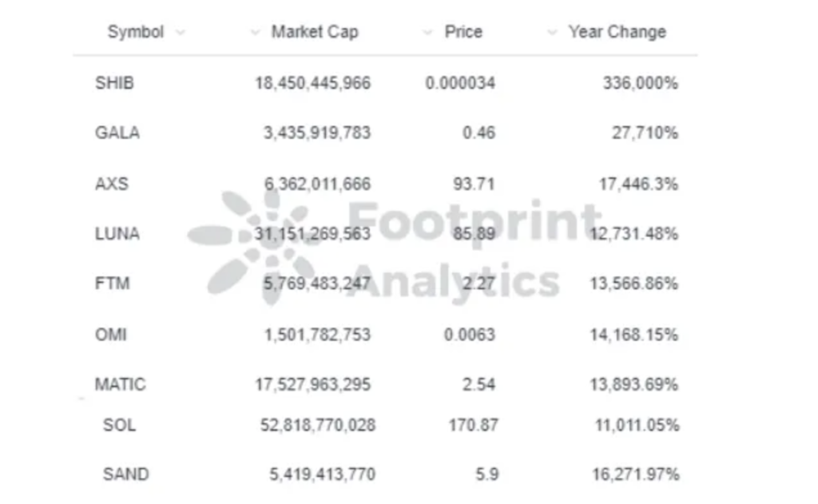Select the Year Change header label
Screen dimensions: 818x504
click(617, 32)
